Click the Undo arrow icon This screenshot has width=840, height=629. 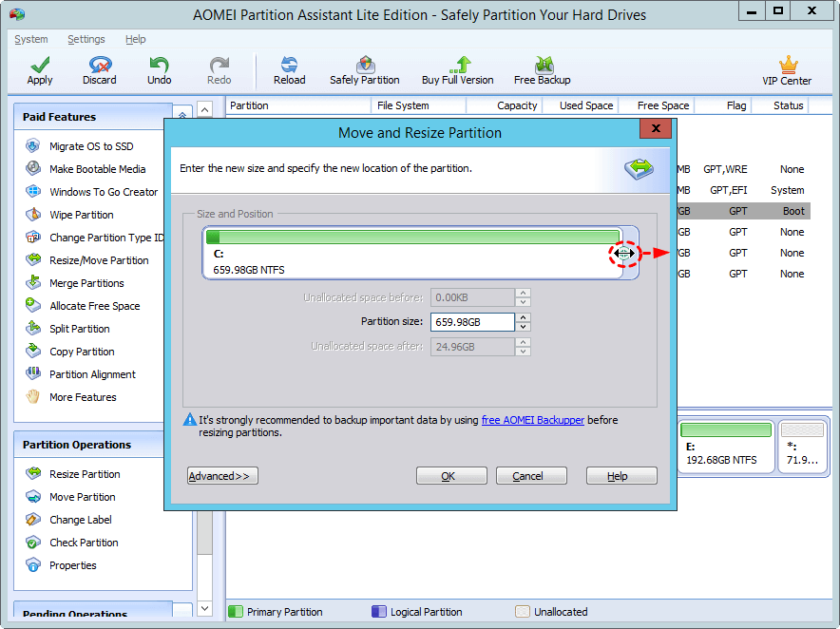(159, 66)
